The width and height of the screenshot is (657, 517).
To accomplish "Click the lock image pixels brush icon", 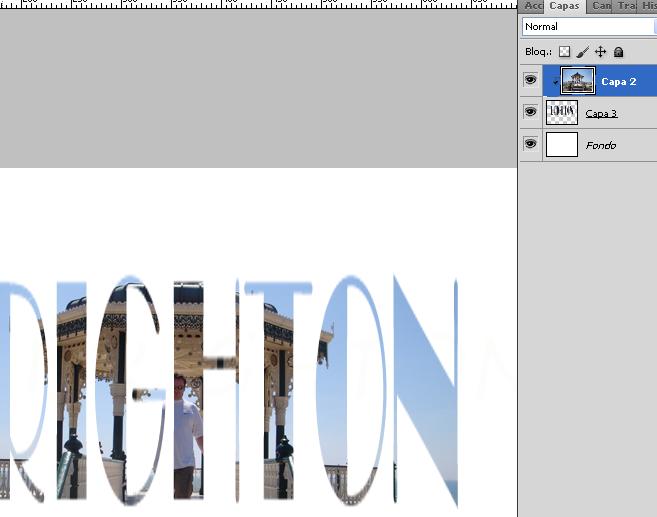I will (582, 51).
